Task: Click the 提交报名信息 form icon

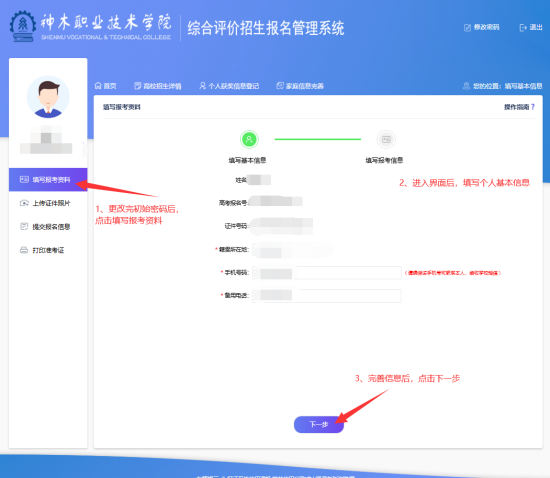Action: (24, 227)
